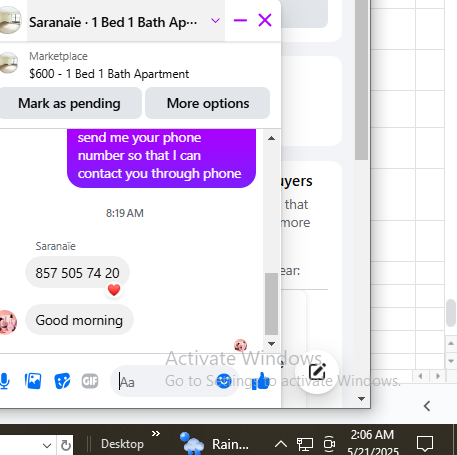457x455 pixels.
Task: Minimize the Saranaïe chat window
Action: (240, 21)
